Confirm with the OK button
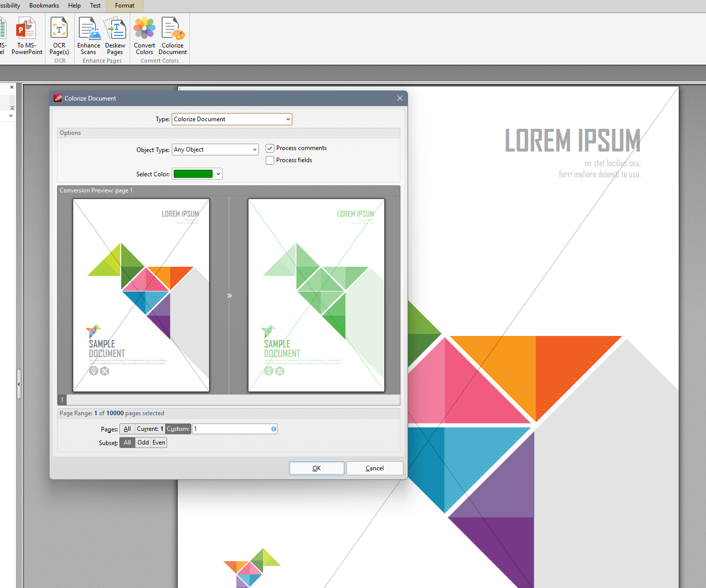Viewport: 706px width, 588px height. (317, 468)
